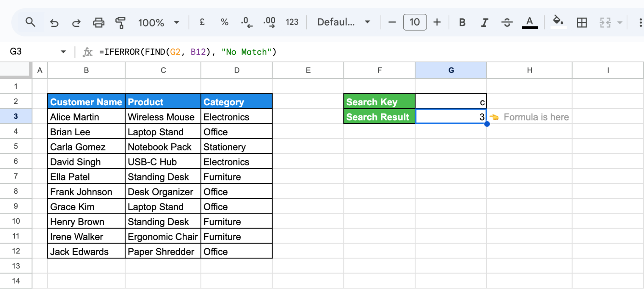Increase font size with plus button
The width and height of the screenshot is (644, 289).
(437, 22)
